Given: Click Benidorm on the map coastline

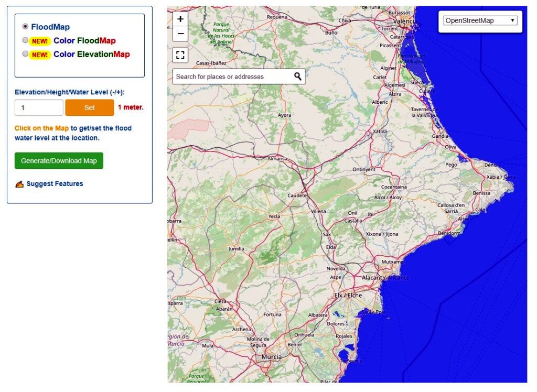Looking at the screenshot, I should pyautogui.click(x=449, y=233).
